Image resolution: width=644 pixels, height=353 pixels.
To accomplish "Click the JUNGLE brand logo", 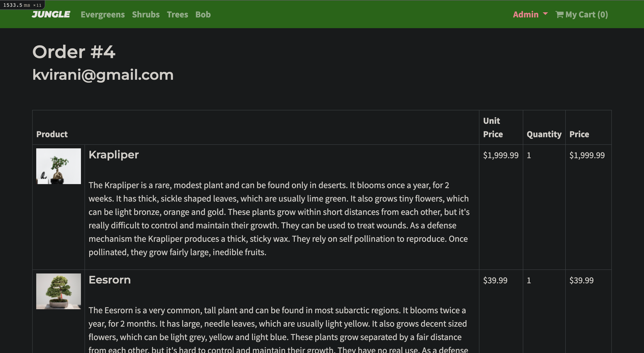I will pyautogui.click(x=51, y=15).
